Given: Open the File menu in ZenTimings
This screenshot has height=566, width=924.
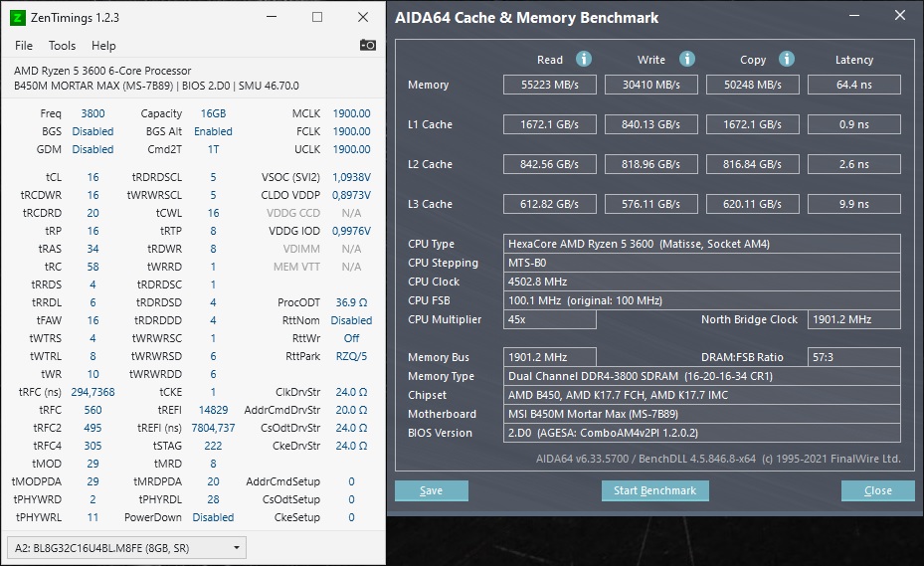Looking at the screenshot, I should 24,46.
